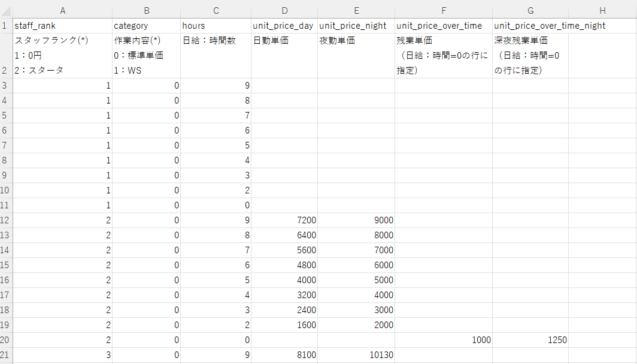Select column C header
Viewport: 637px width, 364px height.
[x=216, y=11]
